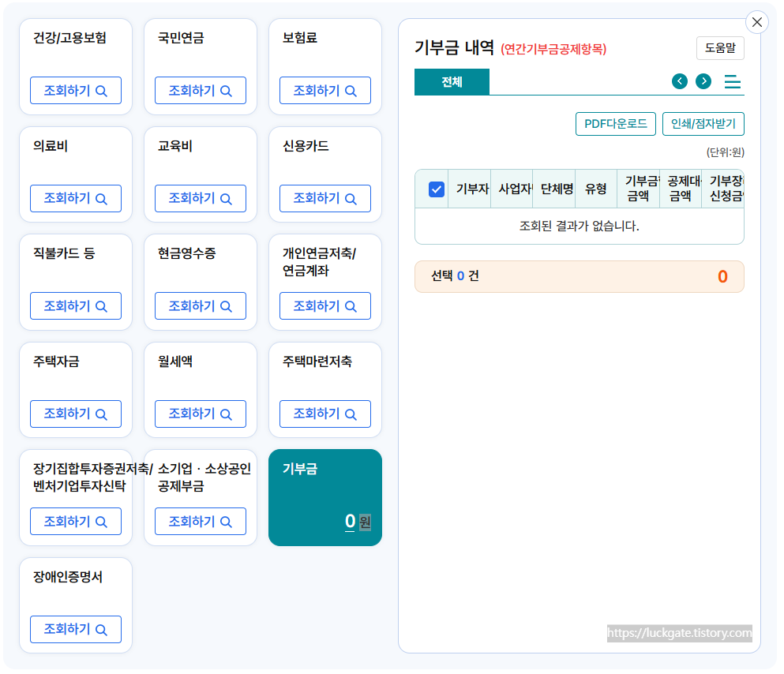
Task: Click 조회하기 under 주택자금
Action: (x=76, y=414)
